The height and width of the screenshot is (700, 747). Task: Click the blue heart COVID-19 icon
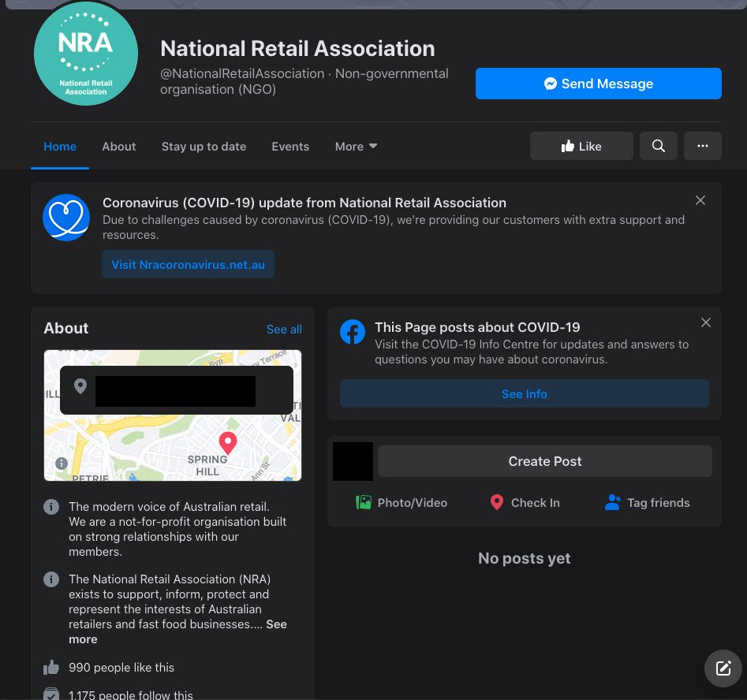point(66,217)
